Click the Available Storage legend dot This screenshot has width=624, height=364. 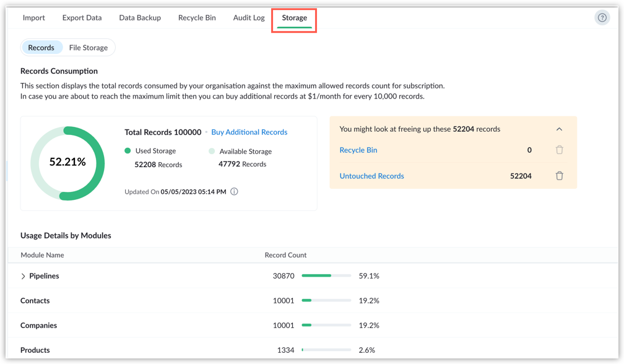click(x=212, y=151)
